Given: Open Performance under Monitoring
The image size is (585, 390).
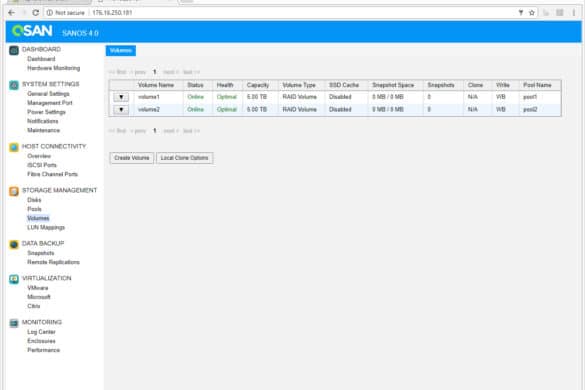Looking at the screenshot, I should coord(43,350).
